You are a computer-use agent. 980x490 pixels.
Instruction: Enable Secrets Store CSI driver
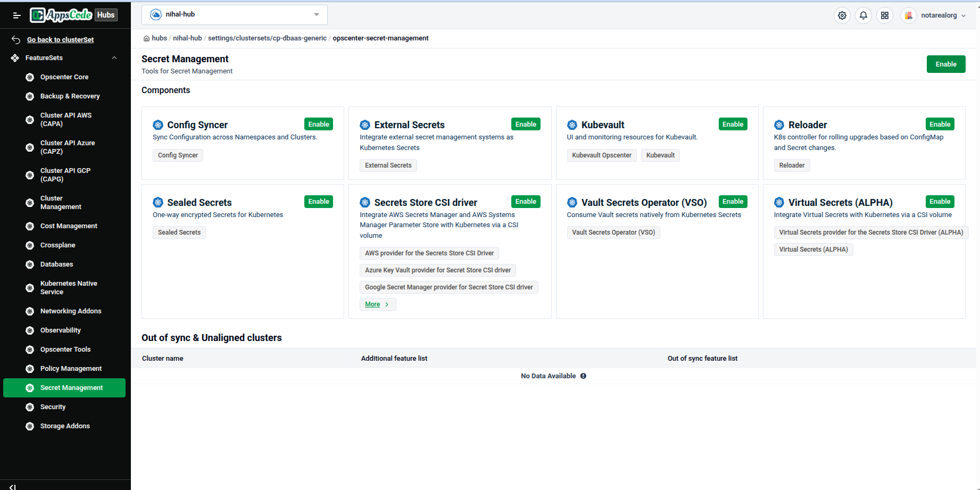526,202
